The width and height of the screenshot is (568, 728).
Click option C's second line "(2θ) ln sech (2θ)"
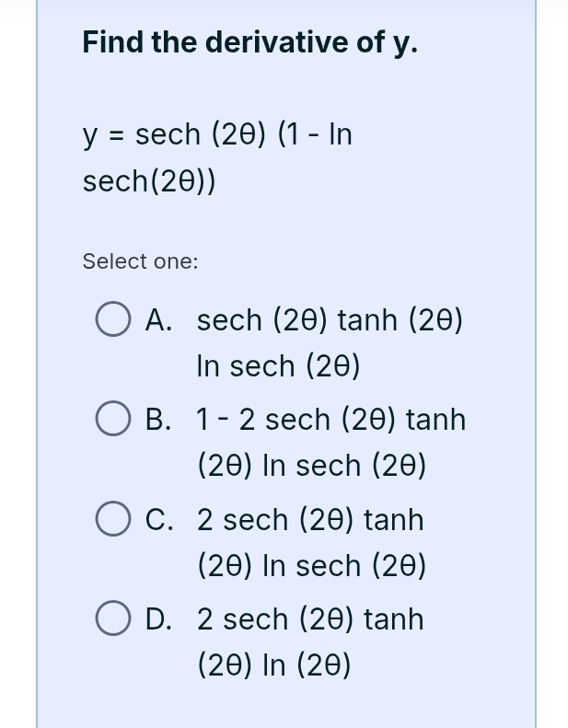pos(312,566)
